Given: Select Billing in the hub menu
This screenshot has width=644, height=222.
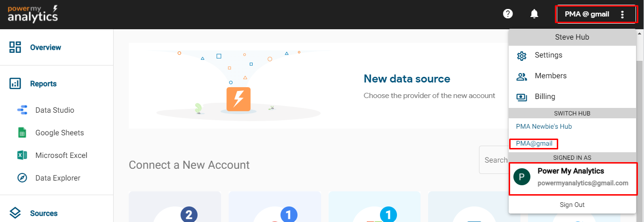Looking at the screenshot, I should point(545,97).
